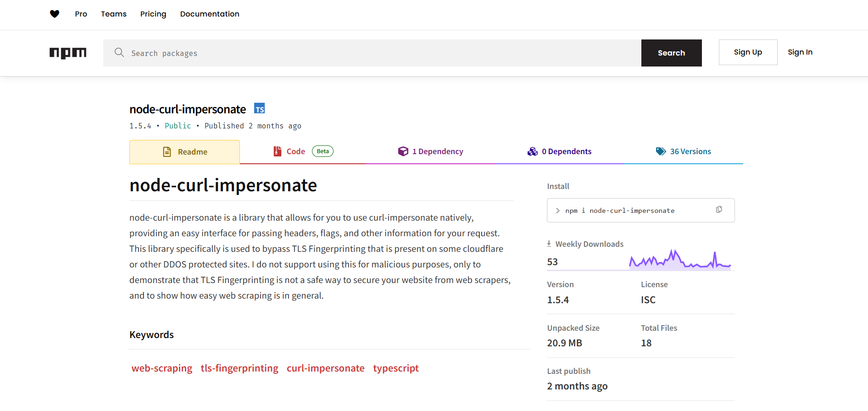Screen dimensions: 868x411
Task: Click the TypeScript declarations badge
Action: (x=260, y=109)
